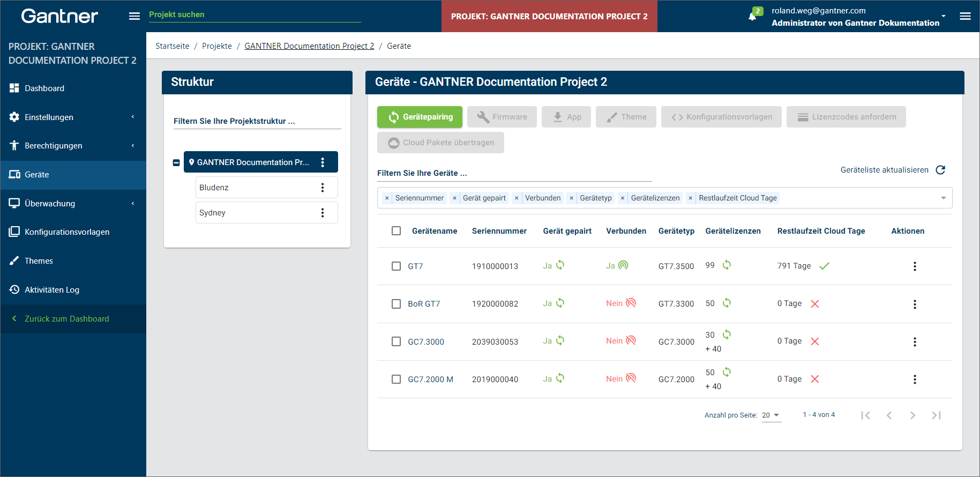This screenshot has height=477, width=980.
Task: Open three-dot menu for GANTNER Documentation project node
Action: pos(323,162)
